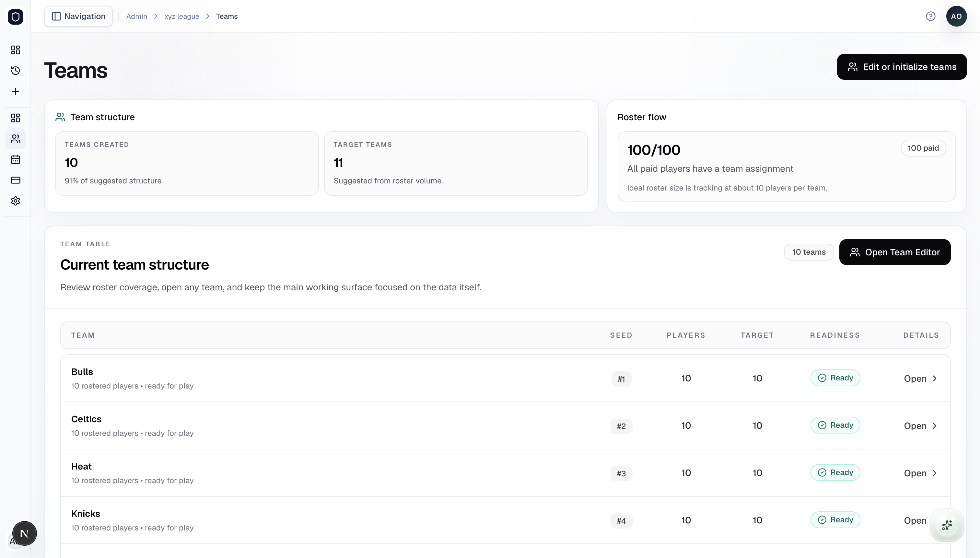Click the #1 seed badge

621,379
